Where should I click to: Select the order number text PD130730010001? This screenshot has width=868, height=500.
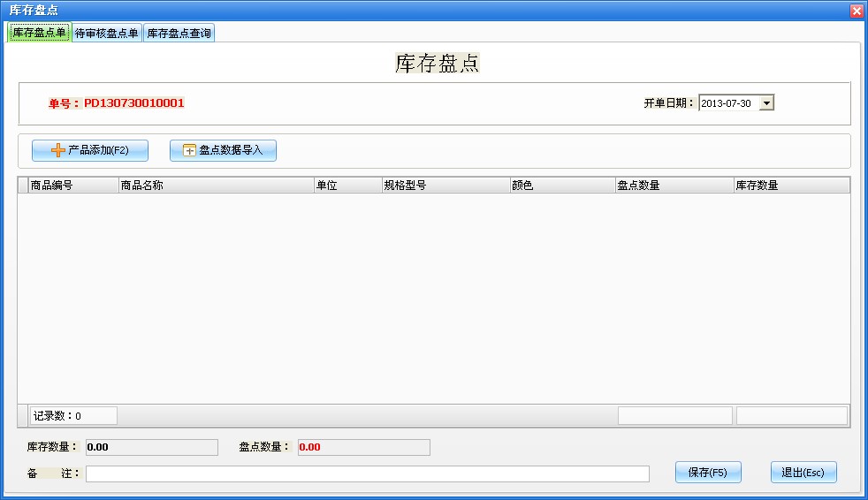tap(134, 102)
